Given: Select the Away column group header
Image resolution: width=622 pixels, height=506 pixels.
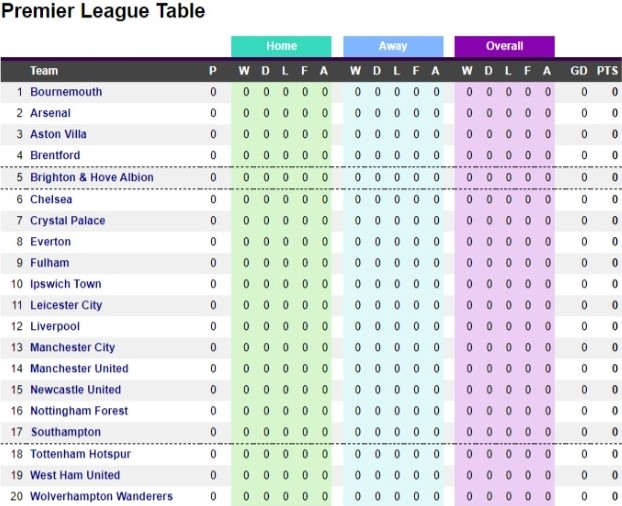Looking at the screenshot, I should coord(393,46).
